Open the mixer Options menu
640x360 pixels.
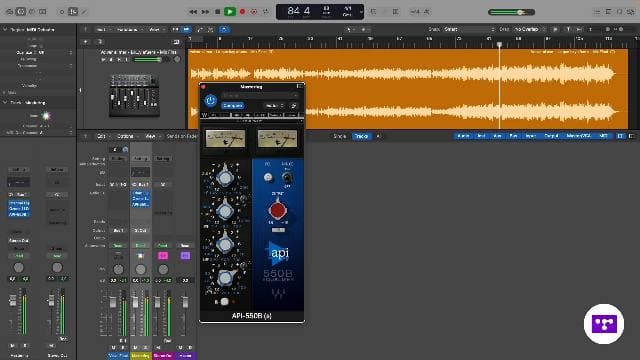point(126,136)
